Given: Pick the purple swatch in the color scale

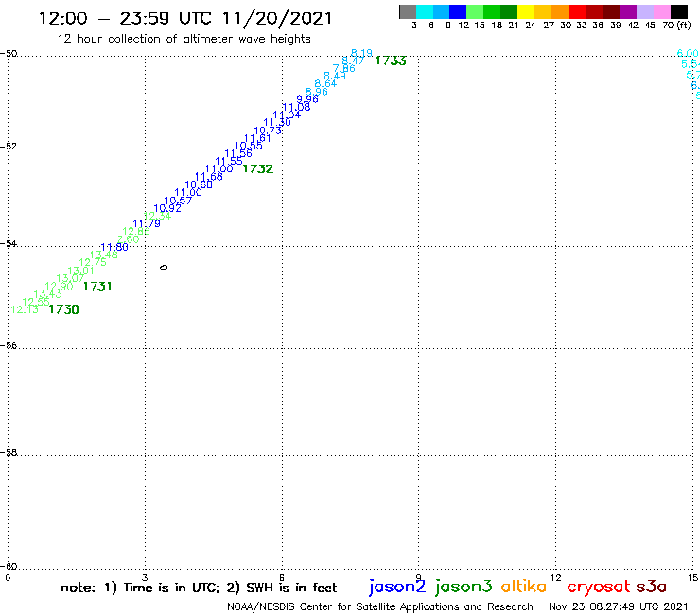Looking at the screenshot, I should [628, 12].
